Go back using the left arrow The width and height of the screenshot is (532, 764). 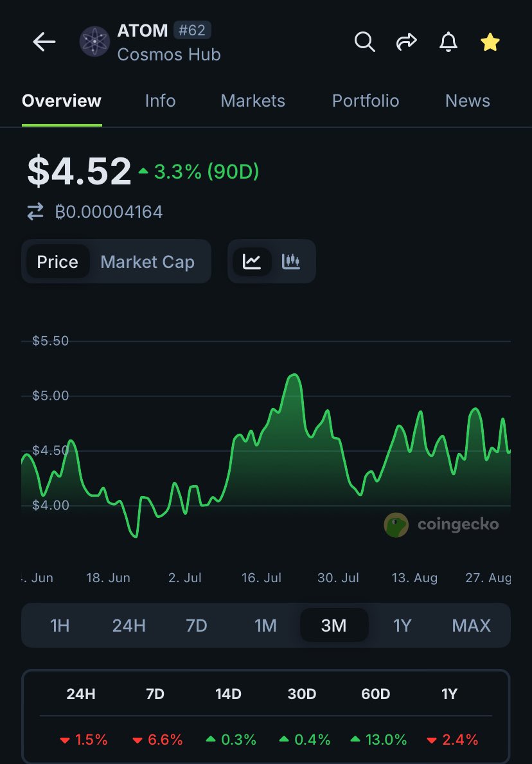click(44, 42)
